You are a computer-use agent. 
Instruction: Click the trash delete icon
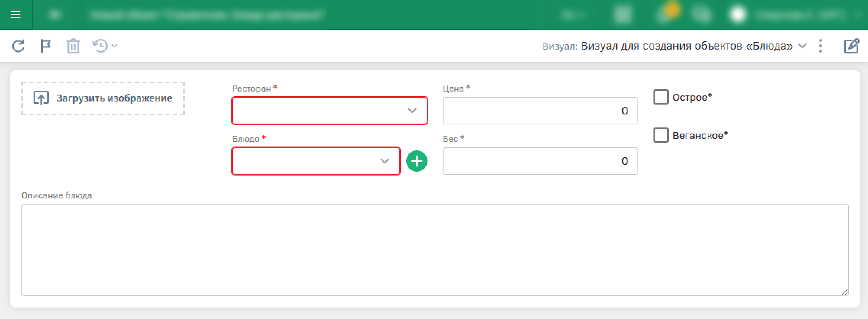point(73,46)
